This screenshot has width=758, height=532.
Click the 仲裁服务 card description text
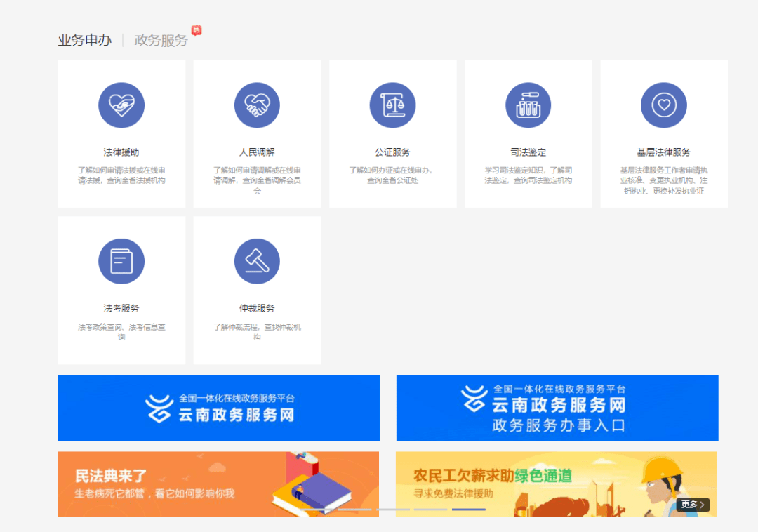pos(257,330)
